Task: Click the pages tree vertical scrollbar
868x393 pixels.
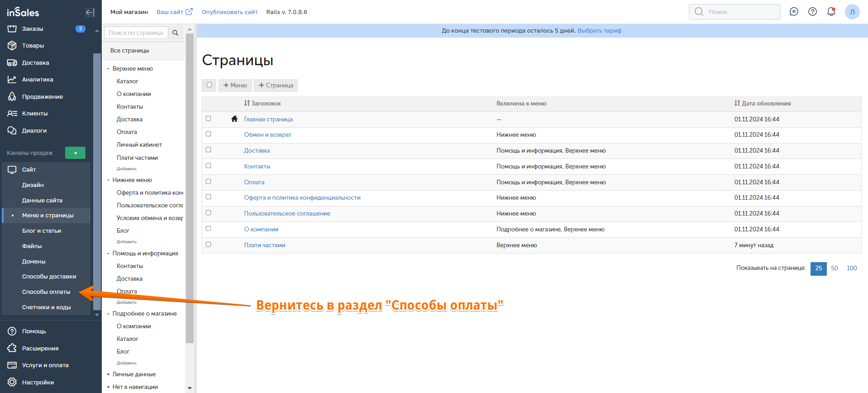Action: 190,181
